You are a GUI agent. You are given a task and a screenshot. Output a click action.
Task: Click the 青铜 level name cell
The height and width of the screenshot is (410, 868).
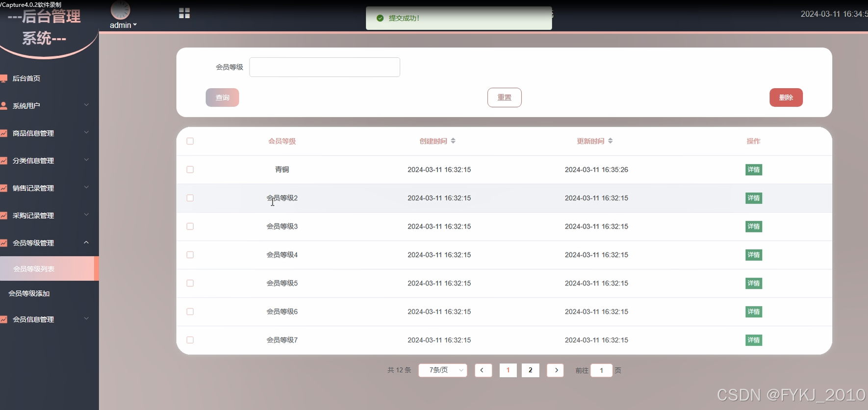pos(282,170)
